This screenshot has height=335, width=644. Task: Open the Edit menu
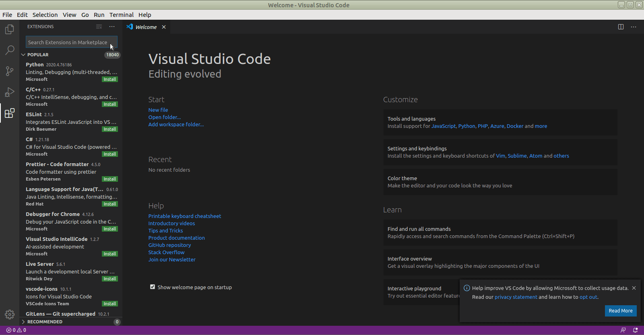point(22,15)
